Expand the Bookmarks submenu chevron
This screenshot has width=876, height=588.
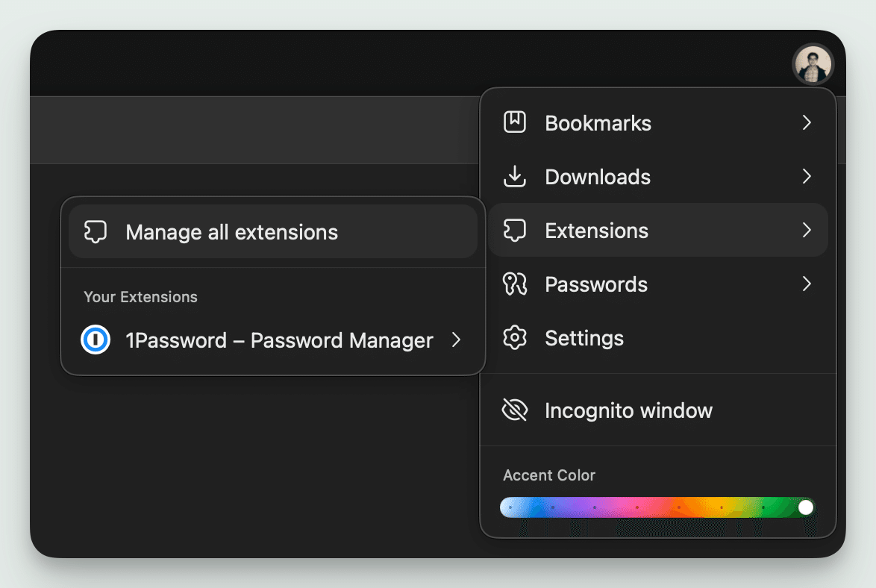coord(806,122)
